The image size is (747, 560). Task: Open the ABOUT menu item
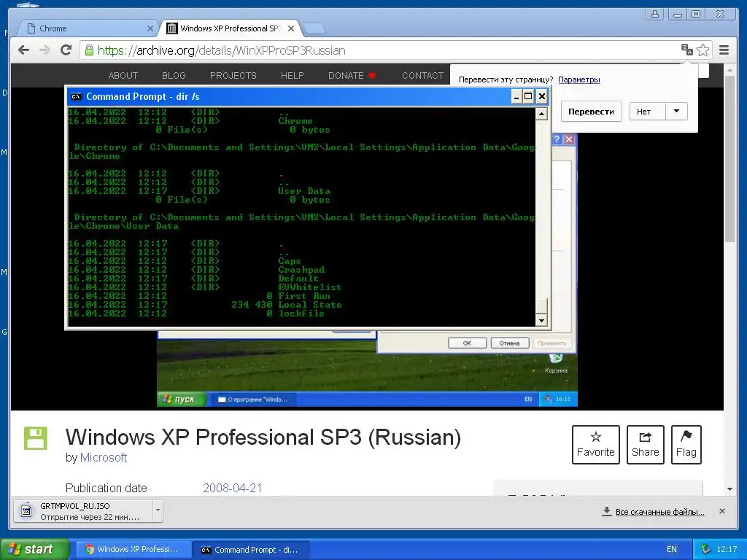123,76
